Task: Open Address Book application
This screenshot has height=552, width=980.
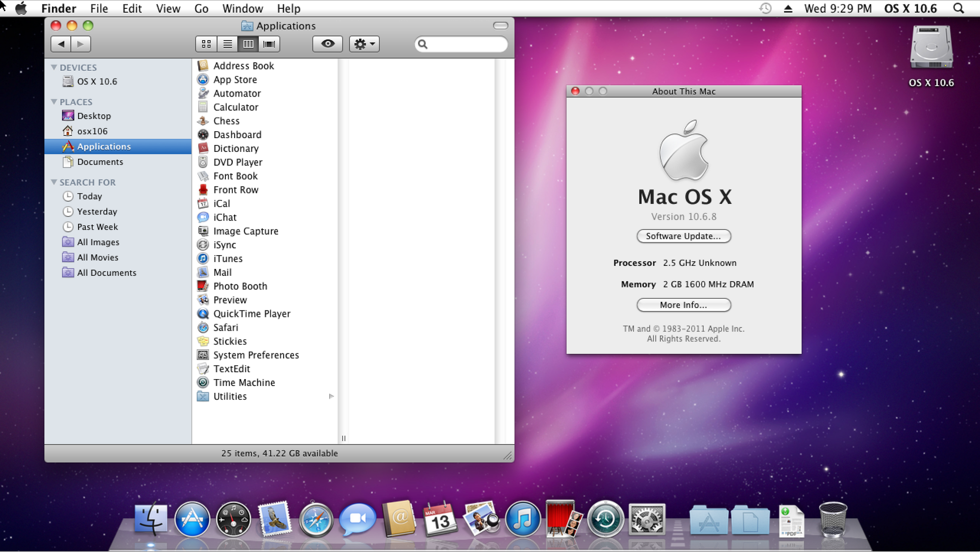Action: coord(244,65)
